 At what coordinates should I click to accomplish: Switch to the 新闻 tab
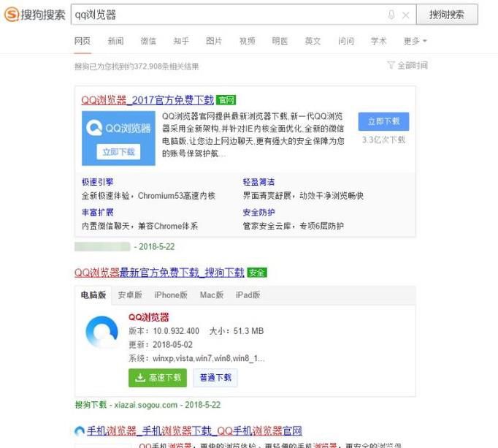pyautogui.click(x=115, y=41)
